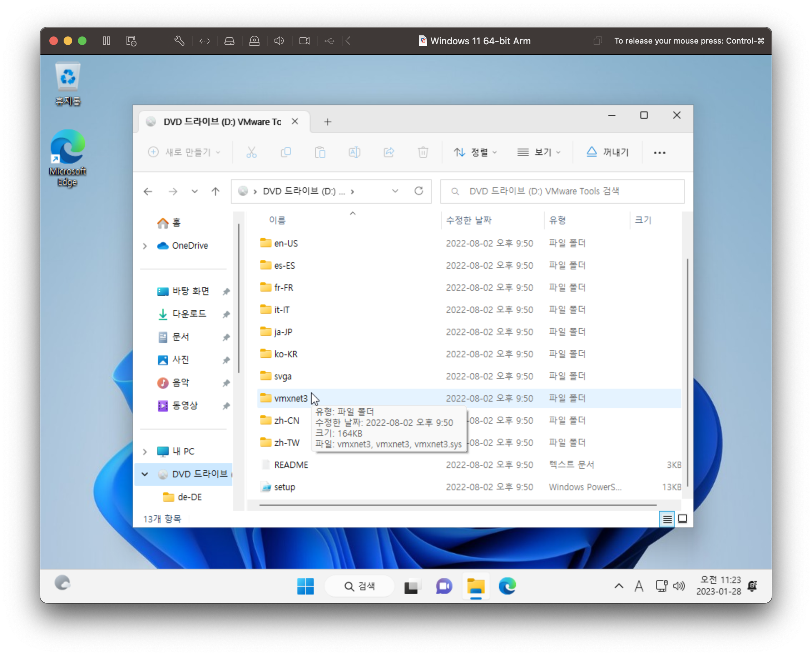Open Recycle Bin on the desktop
Screen dimensions: 812x656
point(68,84)
